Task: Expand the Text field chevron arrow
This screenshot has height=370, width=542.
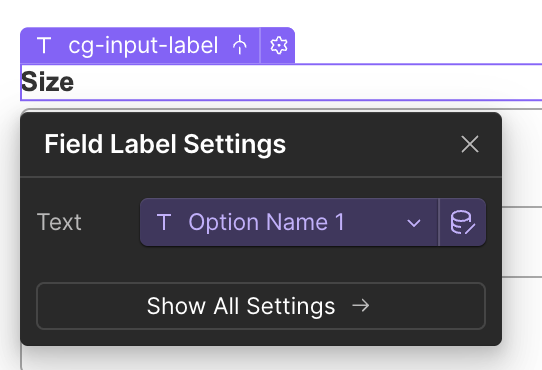Action: pos(414,223)
